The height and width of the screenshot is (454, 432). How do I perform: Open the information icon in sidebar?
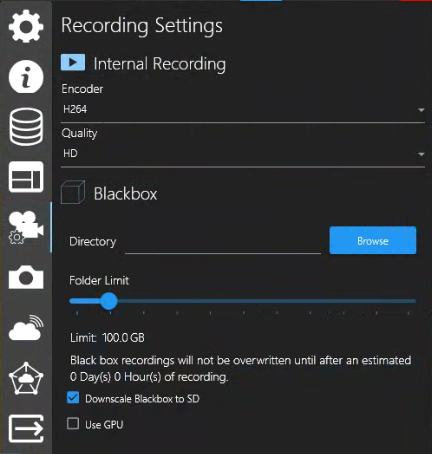tap(26, 77)
